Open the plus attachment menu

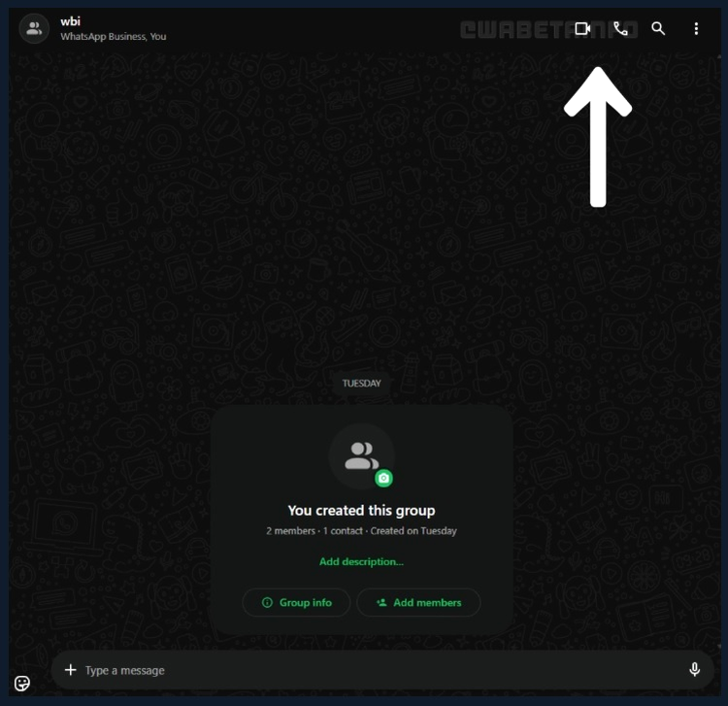71,670
